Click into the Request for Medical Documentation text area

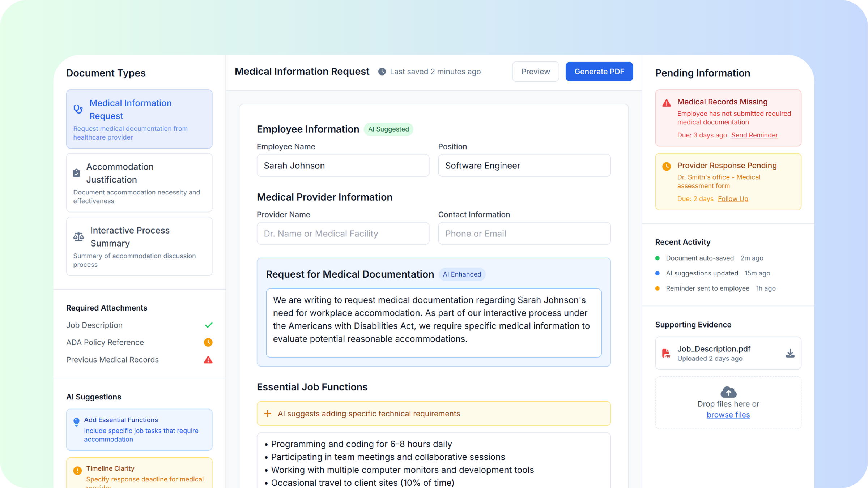[434, 323]
